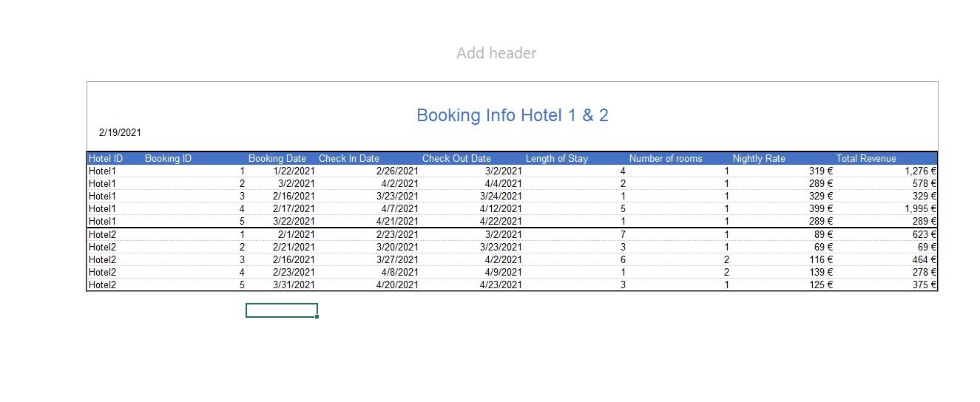Click the check-in date 4/21/2021
Viewport: 980px width, 402px height.
(x=397, y=221)
